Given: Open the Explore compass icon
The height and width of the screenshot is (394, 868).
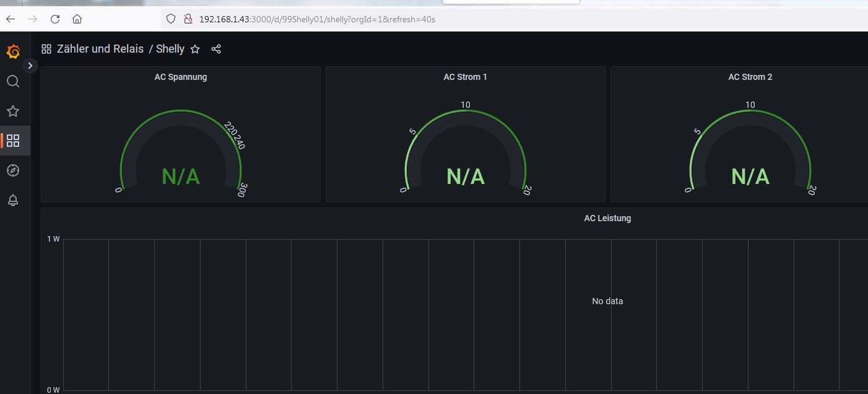Looking at the screenshot, I should [13, 170].
